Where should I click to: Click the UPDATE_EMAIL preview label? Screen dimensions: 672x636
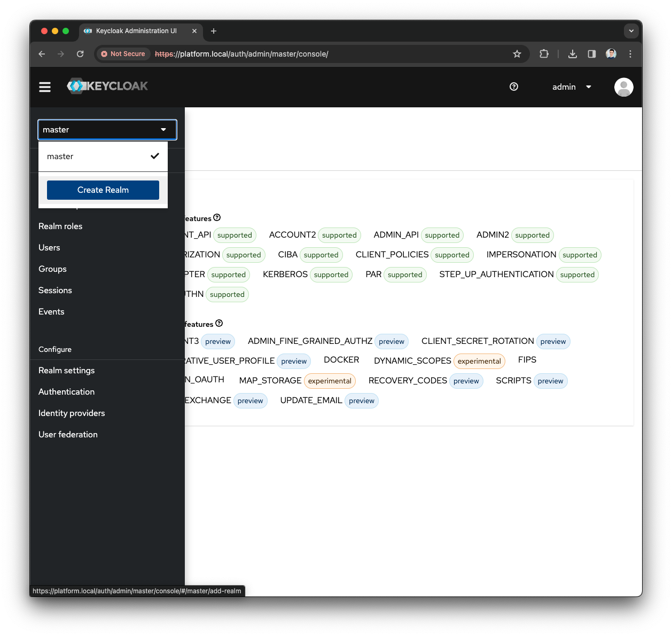click(x=362, y=401)
